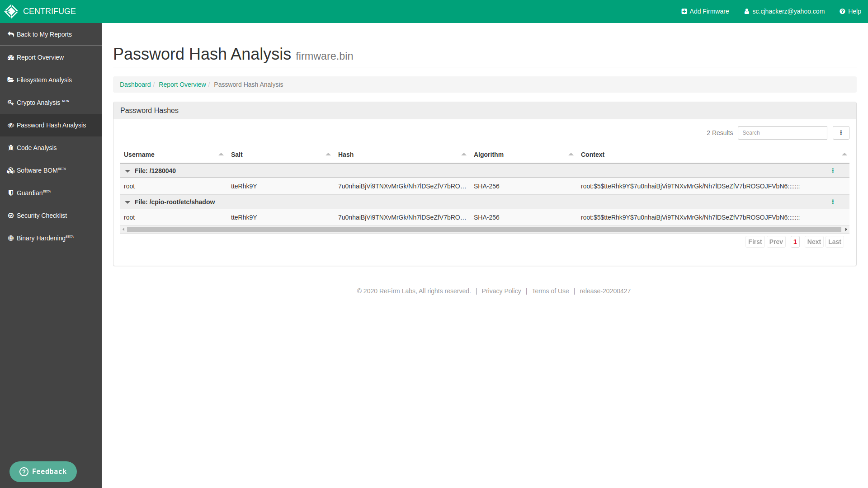Click the Crypto Analysis key icon
The height and width of the screenshot is (488, 868).
11,103
